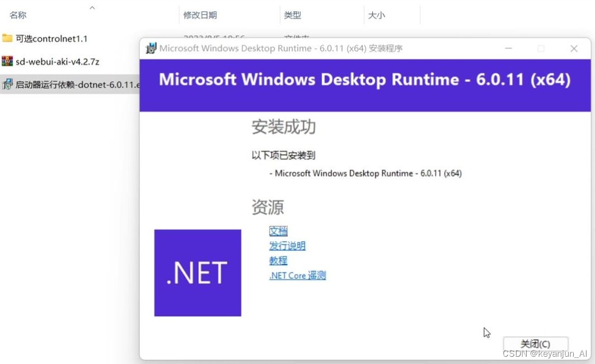Select the file name 启动器运行依赖-dotnet-6.0.11

[x=77, y=84]
